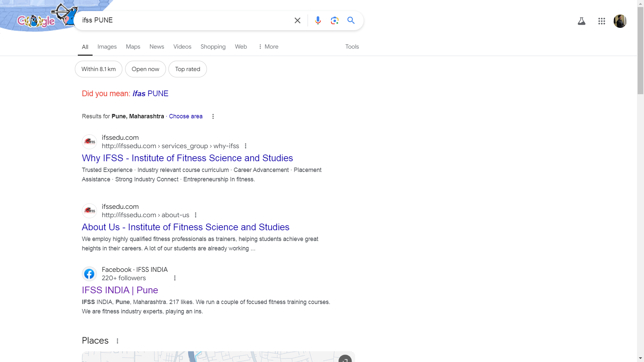This screenshot has height=362, width=644.
Task: Start voice search with microphone icon
Action: tap(318, 20)
